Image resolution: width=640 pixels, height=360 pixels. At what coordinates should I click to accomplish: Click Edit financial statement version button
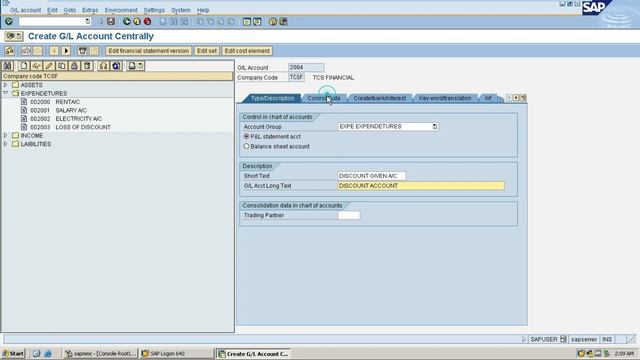pyautogui.click(x=149, y=51)
